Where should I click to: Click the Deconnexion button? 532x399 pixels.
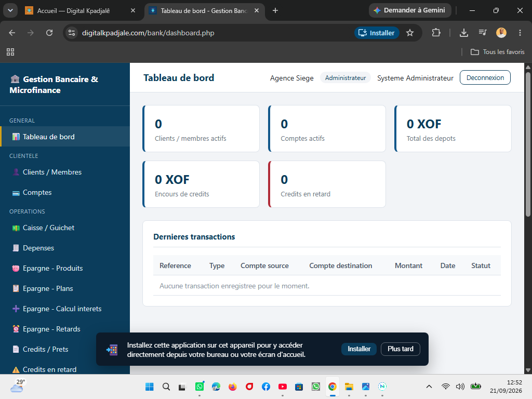[485, 78]
